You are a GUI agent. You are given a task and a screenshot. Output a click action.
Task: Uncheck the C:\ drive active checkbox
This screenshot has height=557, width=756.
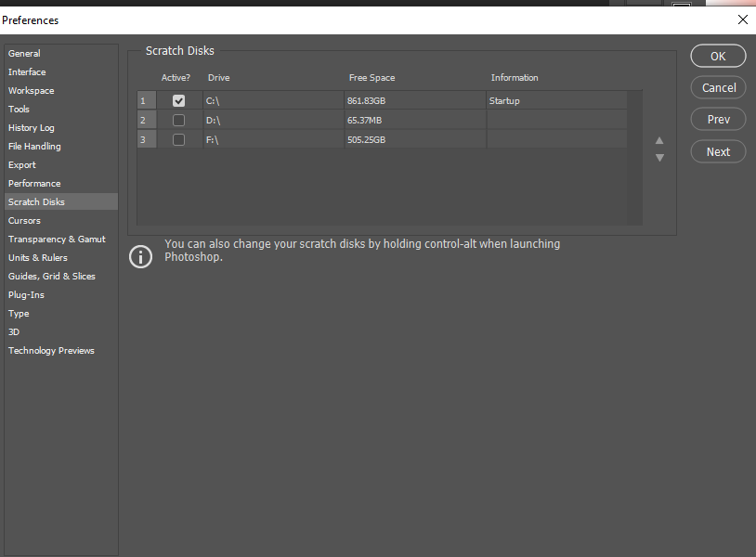pyautogui.click(x=178, y=100)
